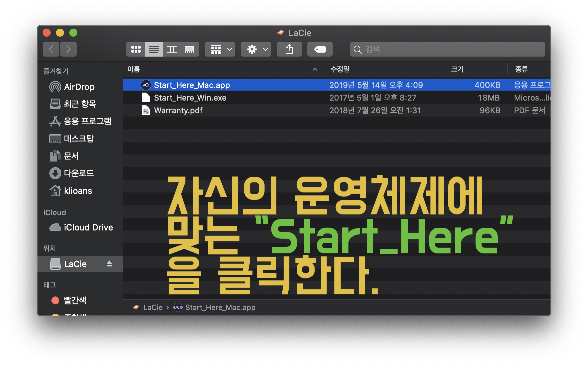This screenshot has width=588, height=365.
Task: Click the PDF 문서 kind cell
Action: [x=530, y=110]
